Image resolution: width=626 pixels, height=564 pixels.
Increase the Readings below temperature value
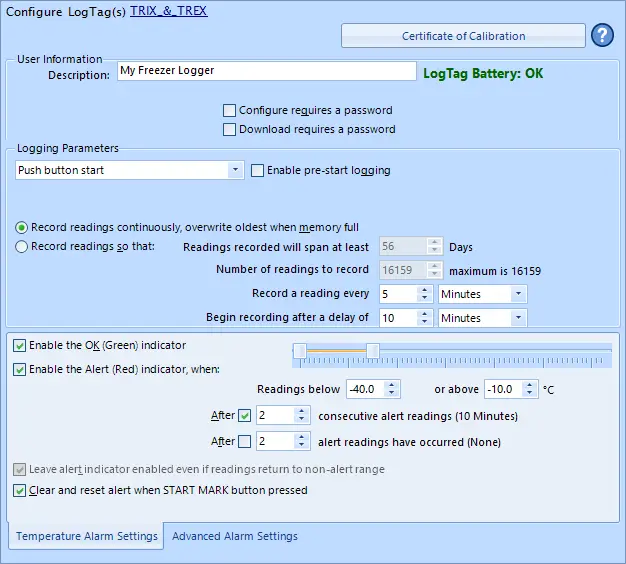pos(393,385)
